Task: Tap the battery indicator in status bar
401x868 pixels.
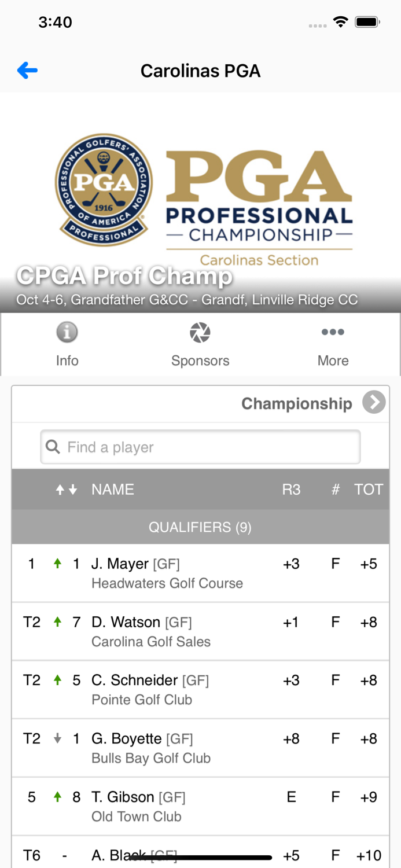Action: 367,21
